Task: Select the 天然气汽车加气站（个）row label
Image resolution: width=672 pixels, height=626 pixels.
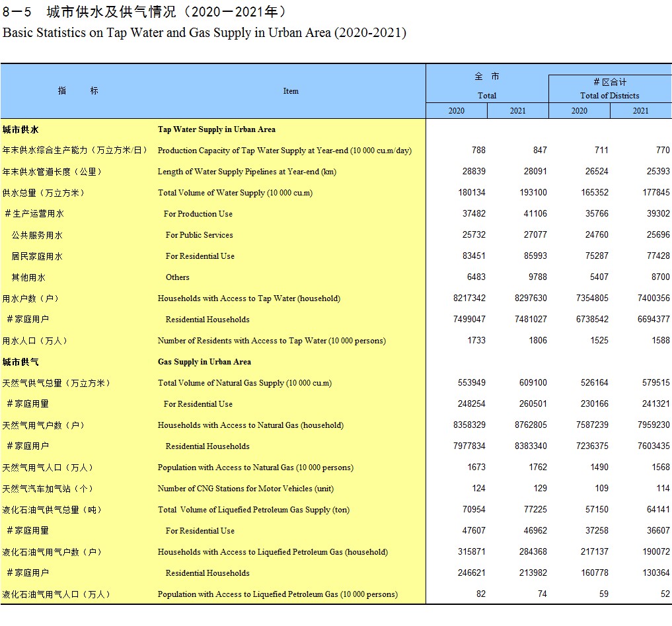Action: tap(48, 489)
